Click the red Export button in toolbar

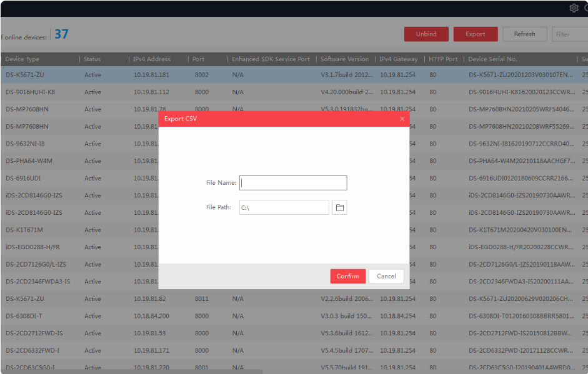coord(476,34)
